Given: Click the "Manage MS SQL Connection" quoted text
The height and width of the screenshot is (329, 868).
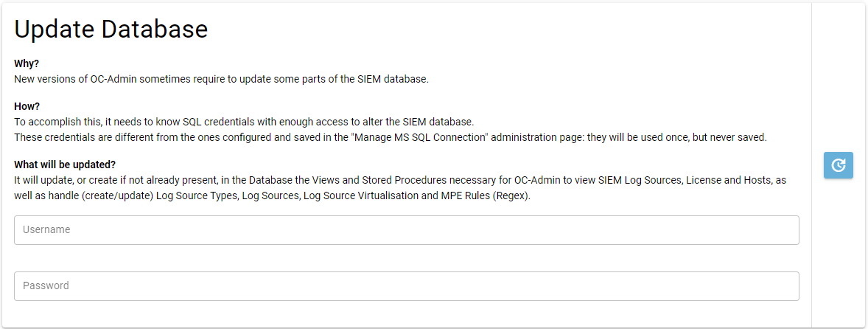Looking at the screenshot, I should click(424, 136).
